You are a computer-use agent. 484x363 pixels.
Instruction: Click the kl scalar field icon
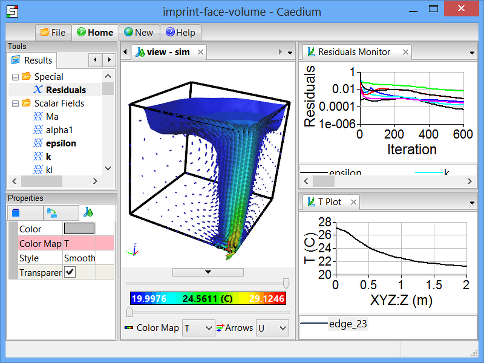point(38,169)
